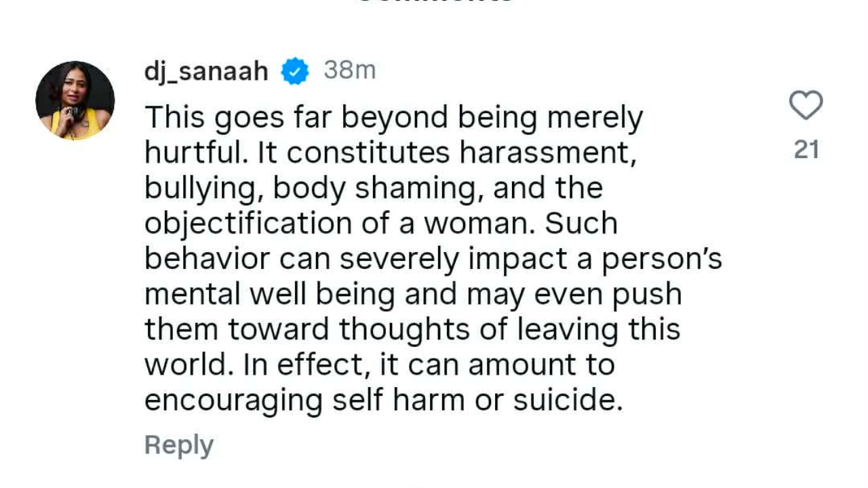Click the partially visible Comments header
The image size is (868, 488).
point(434,3)
